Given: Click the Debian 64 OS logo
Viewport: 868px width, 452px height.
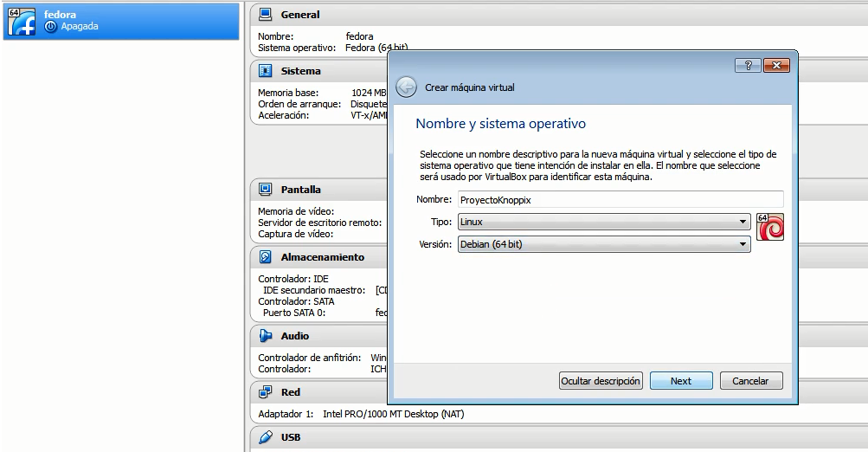Looking at the screenshot, I should (770, 227).
